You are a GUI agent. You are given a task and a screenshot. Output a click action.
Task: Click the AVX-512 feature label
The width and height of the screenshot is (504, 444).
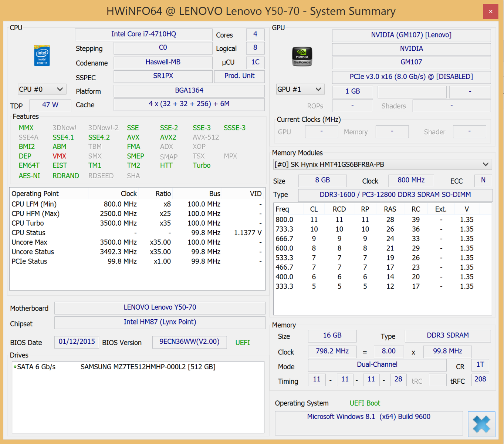[206, 137]
